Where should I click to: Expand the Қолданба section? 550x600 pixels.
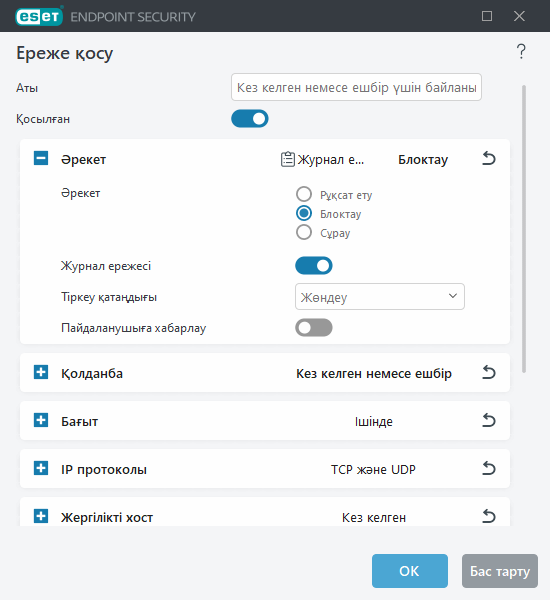coord(41,372)
